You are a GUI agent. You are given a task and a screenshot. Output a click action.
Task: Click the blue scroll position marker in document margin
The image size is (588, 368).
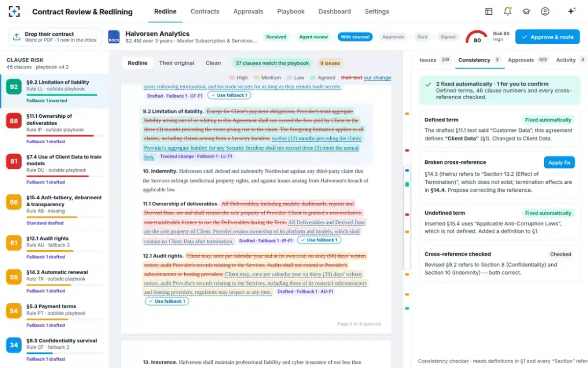407,170
